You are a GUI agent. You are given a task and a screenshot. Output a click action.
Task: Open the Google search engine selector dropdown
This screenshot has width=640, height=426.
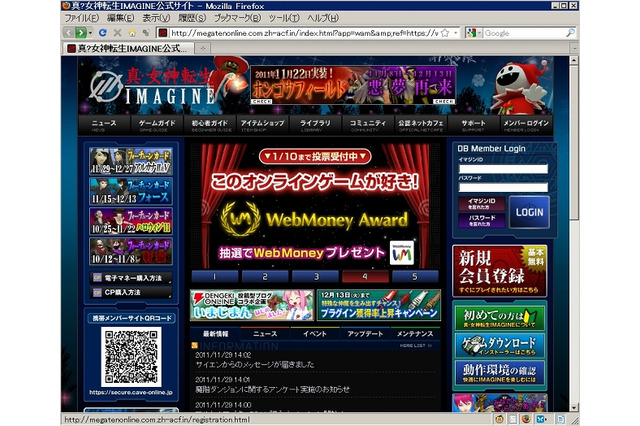[474, 33]
